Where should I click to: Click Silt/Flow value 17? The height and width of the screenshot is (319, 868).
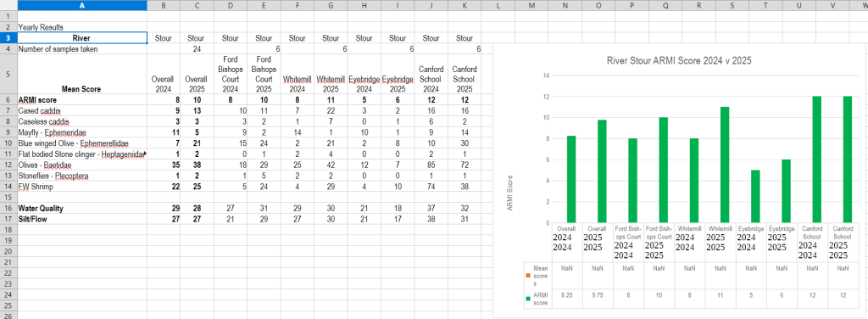click(398, 219)
